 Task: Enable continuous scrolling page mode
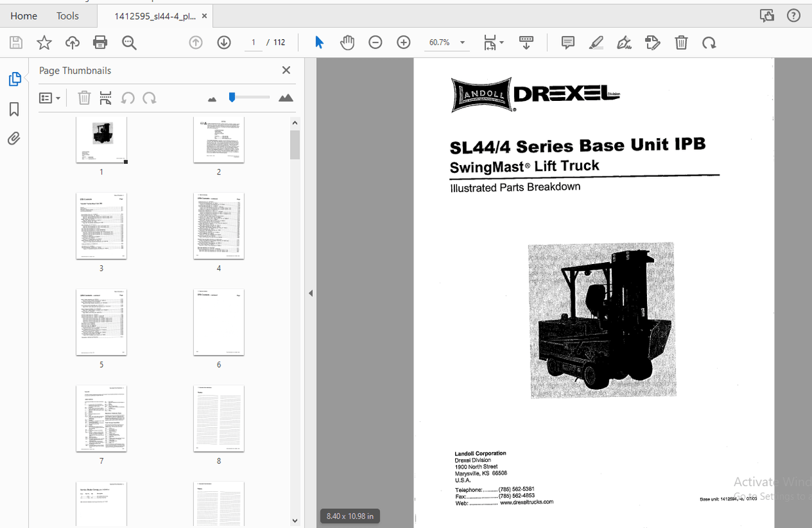tap(526, 42)
